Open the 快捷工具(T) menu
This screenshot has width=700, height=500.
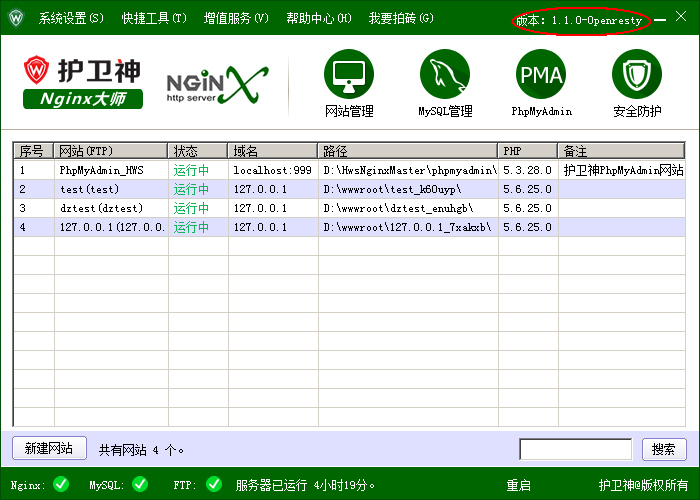(x=154, y=18)
